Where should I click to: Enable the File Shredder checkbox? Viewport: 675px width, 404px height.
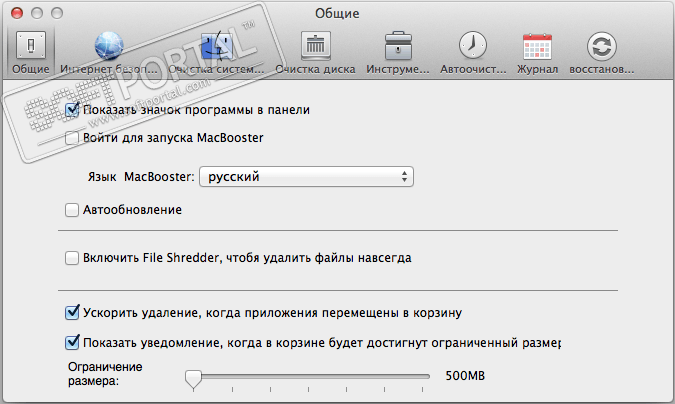[x=72, y=258]
